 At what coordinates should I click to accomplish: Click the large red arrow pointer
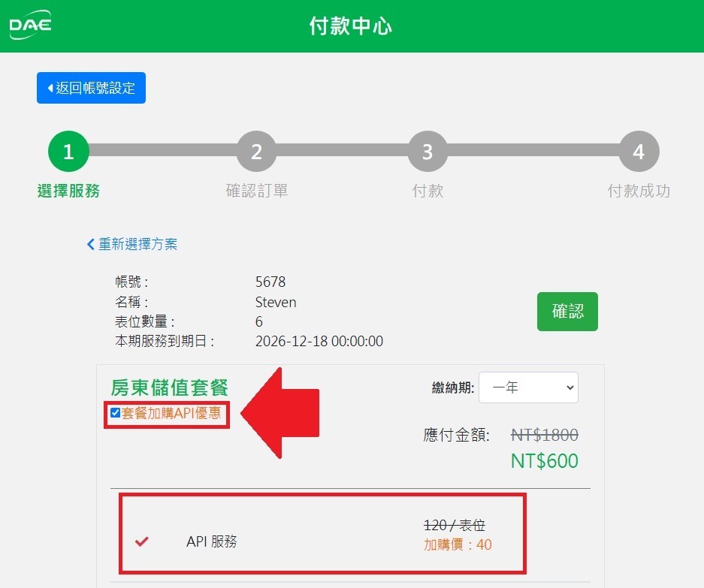click(282, 412)
